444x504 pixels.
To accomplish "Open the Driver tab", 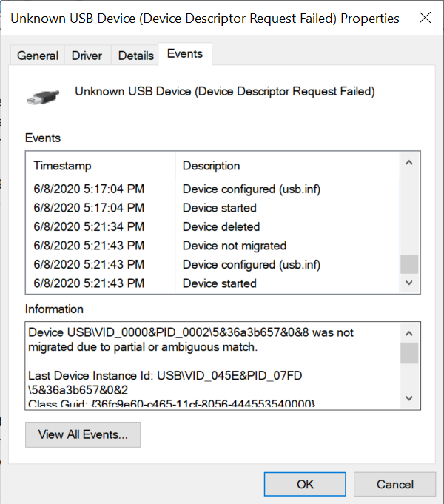I will [87, 56].
